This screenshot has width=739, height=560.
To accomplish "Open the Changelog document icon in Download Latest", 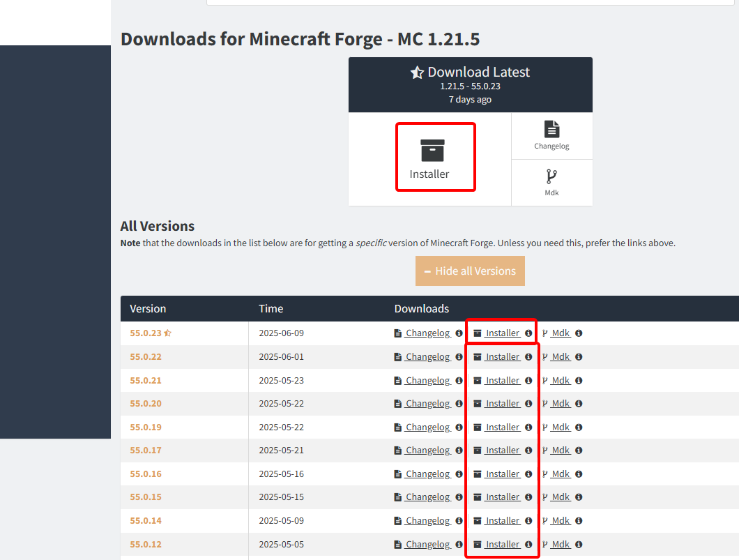I will pos(551,129).
